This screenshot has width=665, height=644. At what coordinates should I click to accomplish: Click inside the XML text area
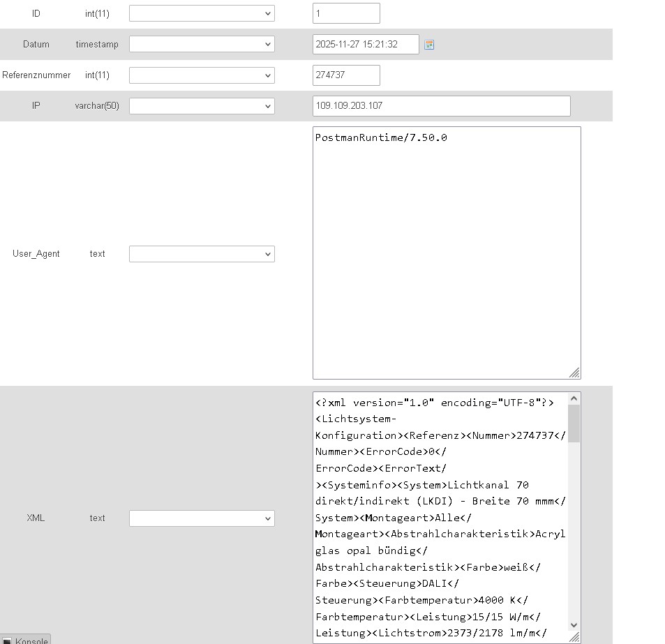point(440,517)
